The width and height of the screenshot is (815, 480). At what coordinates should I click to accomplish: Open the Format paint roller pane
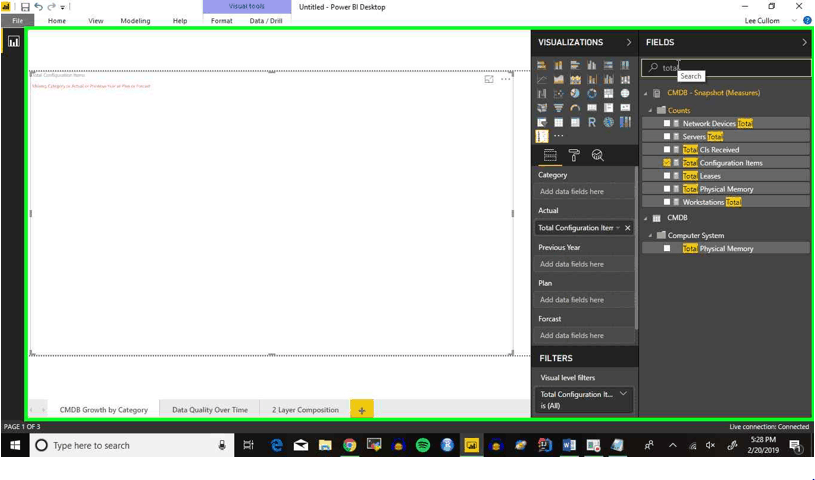574,155
